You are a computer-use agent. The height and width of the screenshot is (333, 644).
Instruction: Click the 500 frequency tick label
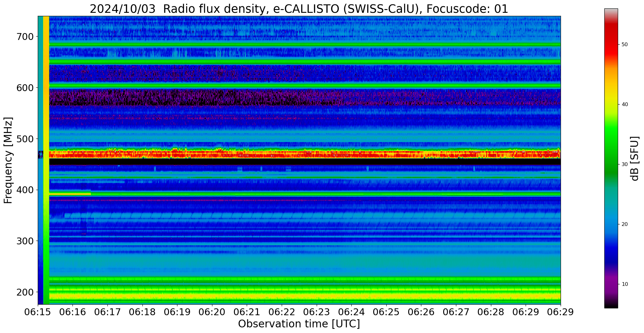pos(25,139)
